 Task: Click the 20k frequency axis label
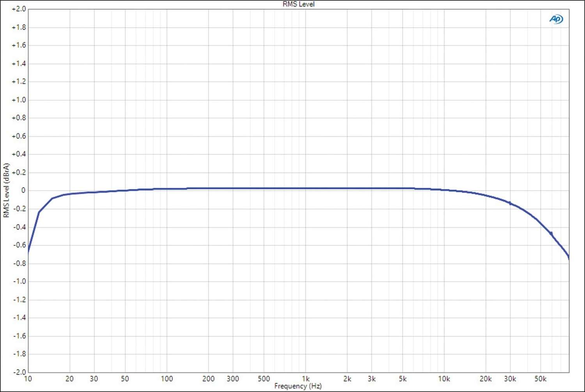(x=486, y=379)
